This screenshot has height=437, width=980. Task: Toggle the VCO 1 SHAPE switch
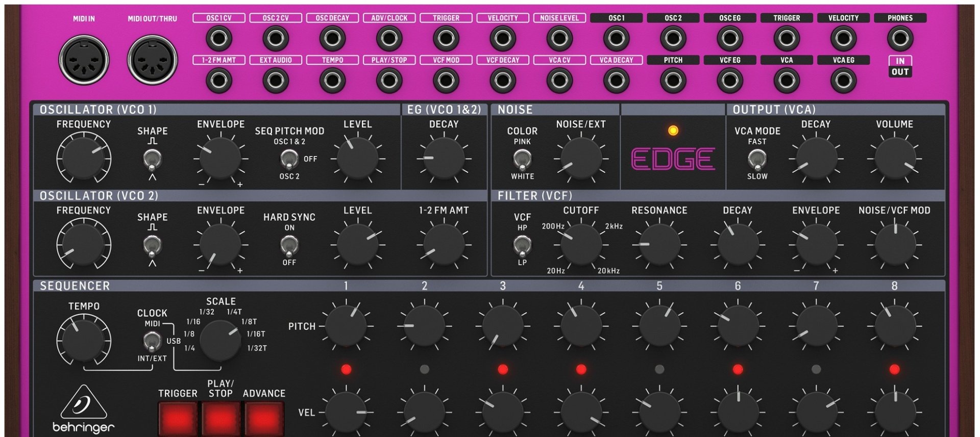pos(152,160)
